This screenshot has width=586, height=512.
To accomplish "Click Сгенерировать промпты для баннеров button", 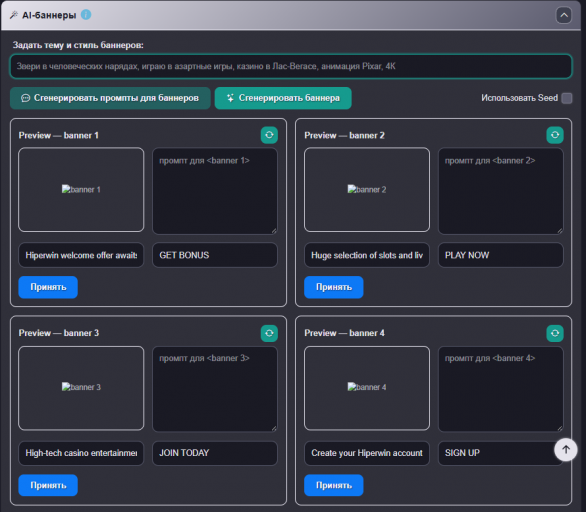I will click(x=110, y=98).
